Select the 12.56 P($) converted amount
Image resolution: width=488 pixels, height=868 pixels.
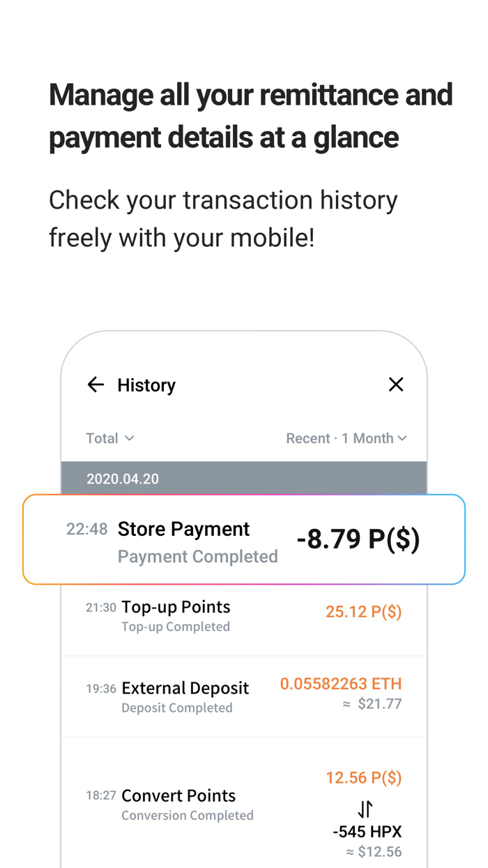click(x=363, y=777)
